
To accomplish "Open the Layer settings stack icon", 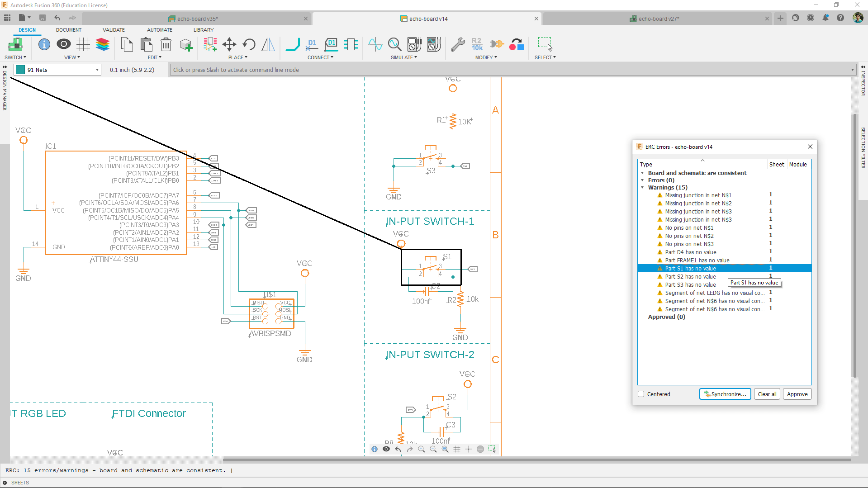I will (103, 44).
